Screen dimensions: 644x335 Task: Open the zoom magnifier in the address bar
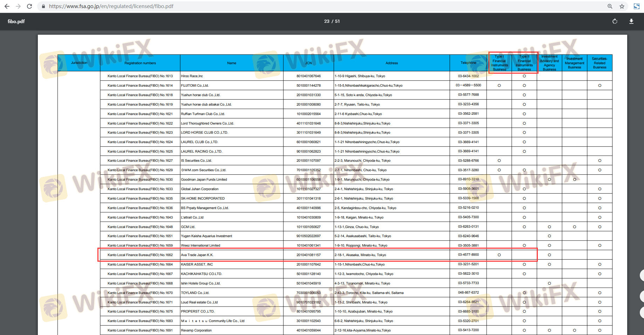610,6
